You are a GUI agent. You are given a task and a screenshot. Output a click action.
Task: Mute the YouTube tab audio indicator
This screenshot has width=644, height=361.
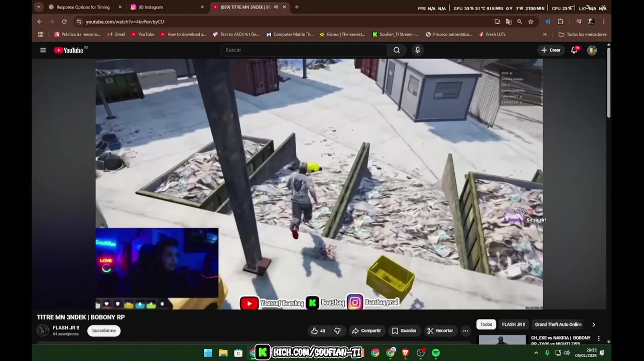pyautogui.click(x=276, y=7)
